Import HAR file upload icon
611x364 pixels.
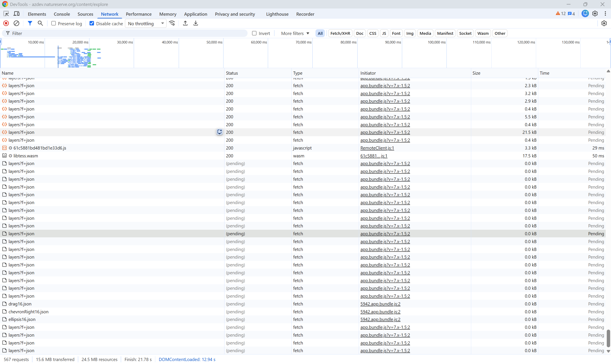click(x=185, y=23)
